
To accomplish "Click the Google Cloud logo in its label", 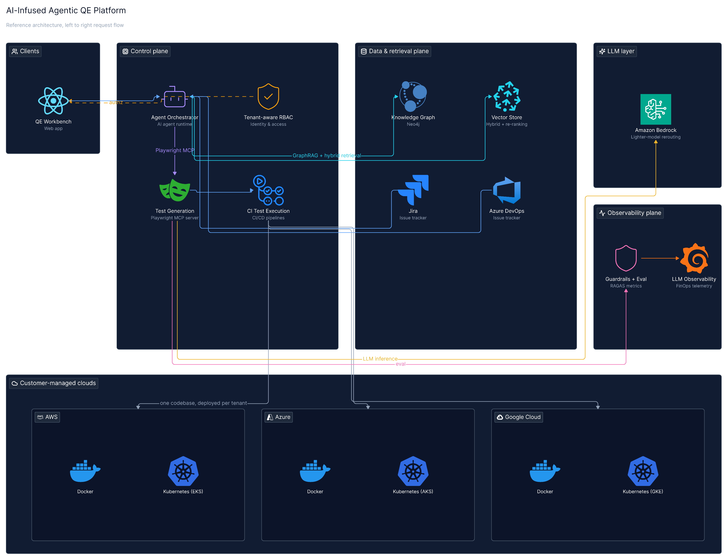I will (500, 417).
